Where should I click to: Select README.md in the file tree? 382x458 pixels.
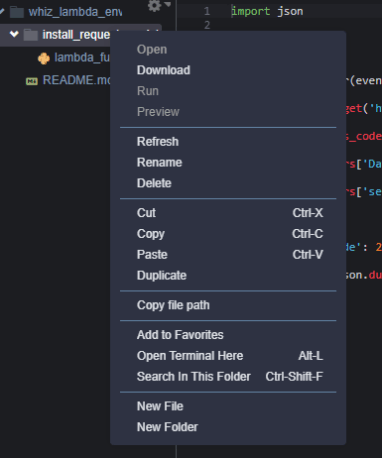(x=76, y=80)
